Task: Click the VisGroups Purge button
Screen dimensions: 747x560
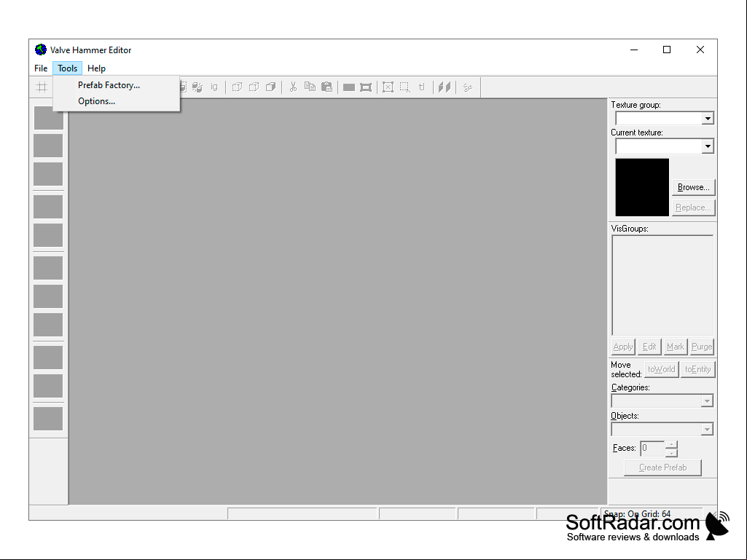Action: [701, 347]
